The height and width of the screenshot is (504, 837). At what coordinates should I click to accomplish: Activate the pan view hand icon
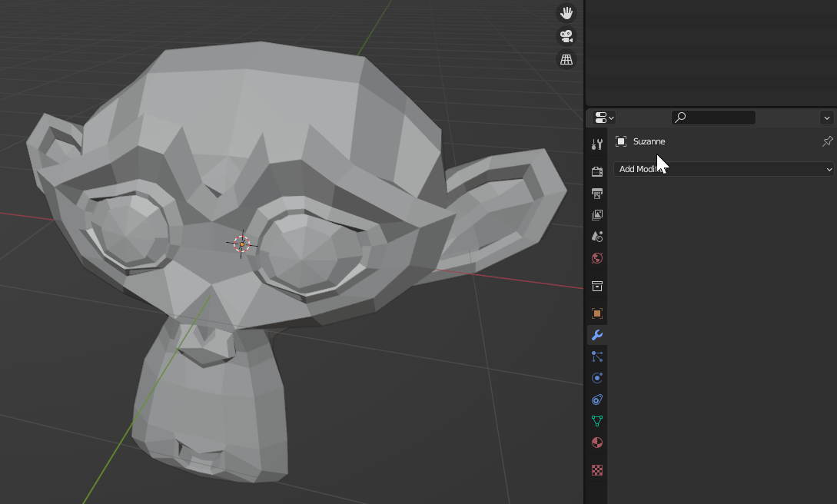coord(566,13)
